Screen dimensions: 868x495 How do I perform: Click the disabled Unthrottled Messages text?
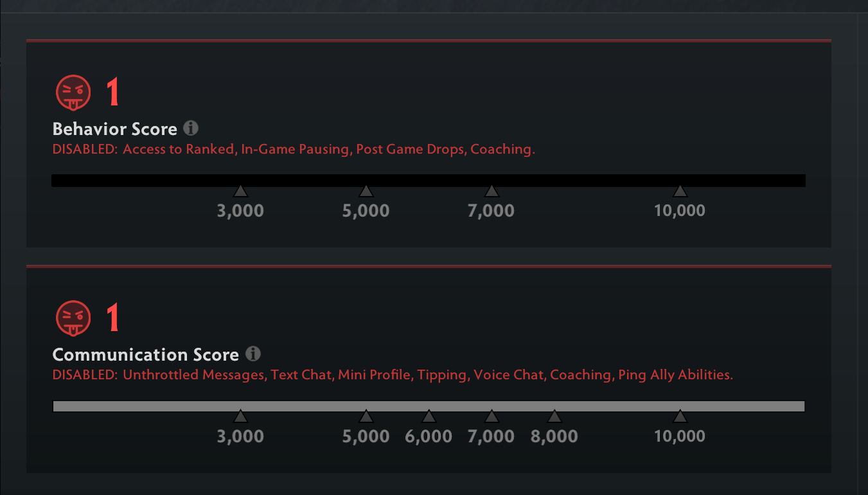[x=195, y=375]
